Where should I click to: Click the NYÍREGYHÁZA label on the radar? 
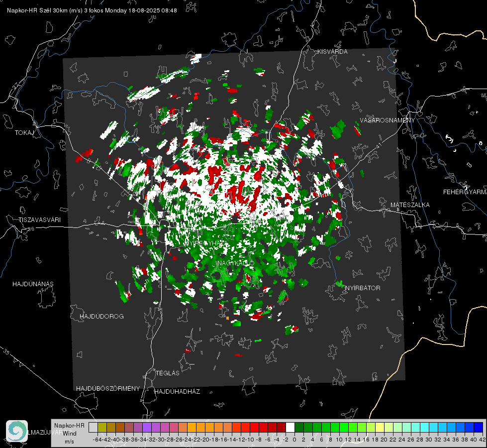coord(206,243)
